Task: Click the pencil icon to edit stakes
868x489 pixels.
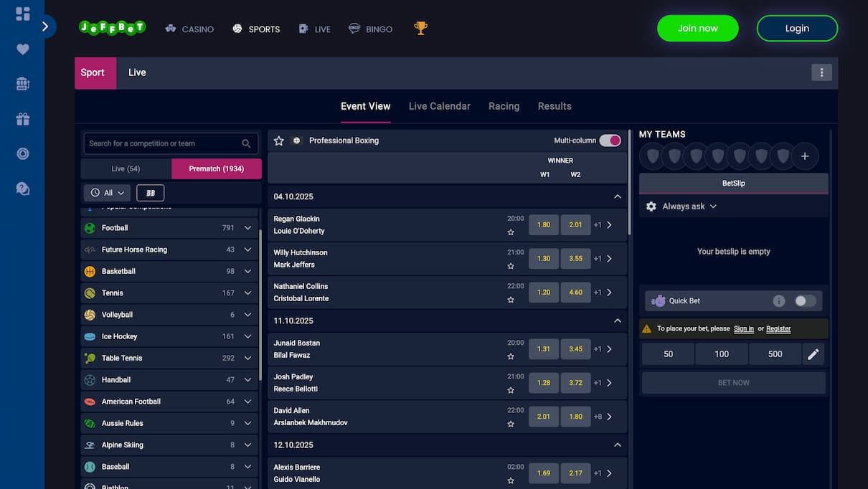Action: pos(813,354)
